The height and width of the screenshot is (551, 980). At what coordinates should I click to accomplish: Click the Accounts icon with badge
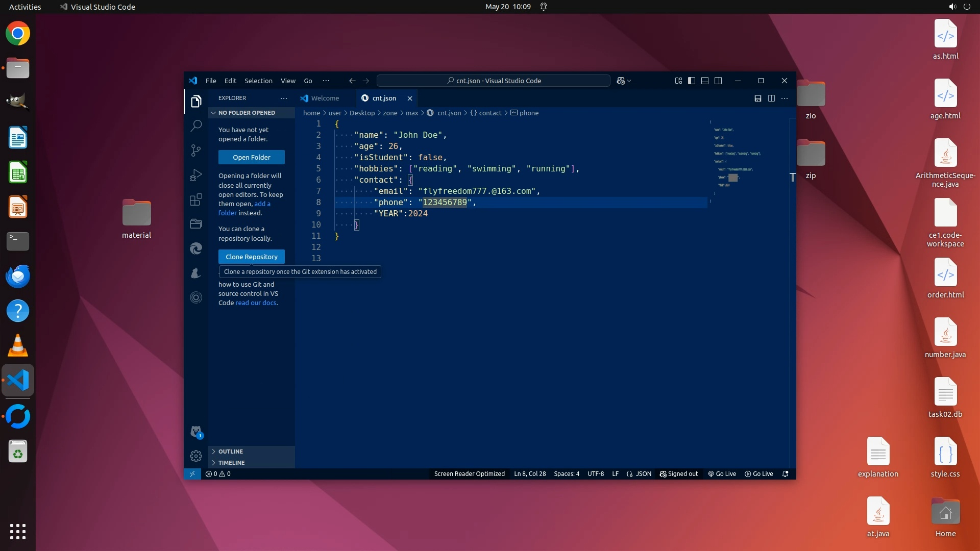point(196,432)
